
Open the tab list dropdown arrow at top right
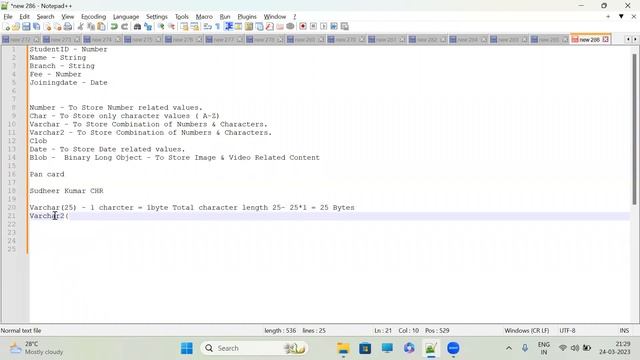(x=621, y=17)
